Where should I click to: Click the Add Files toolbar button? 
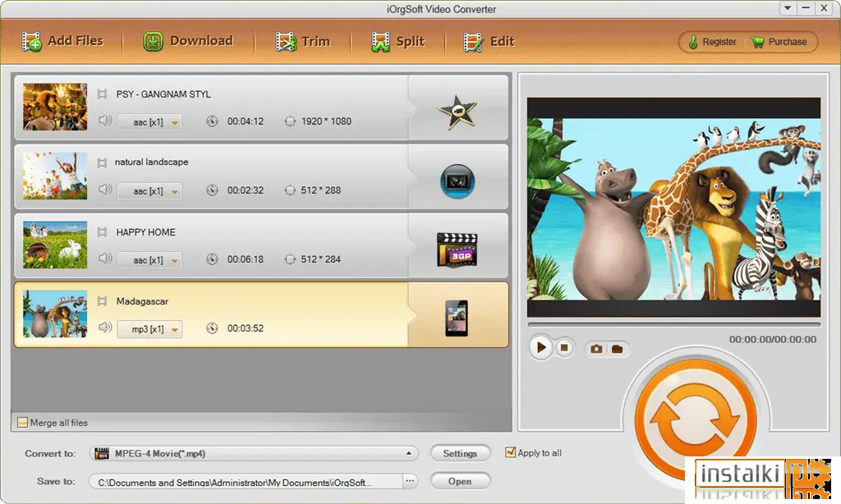[62, 41]
